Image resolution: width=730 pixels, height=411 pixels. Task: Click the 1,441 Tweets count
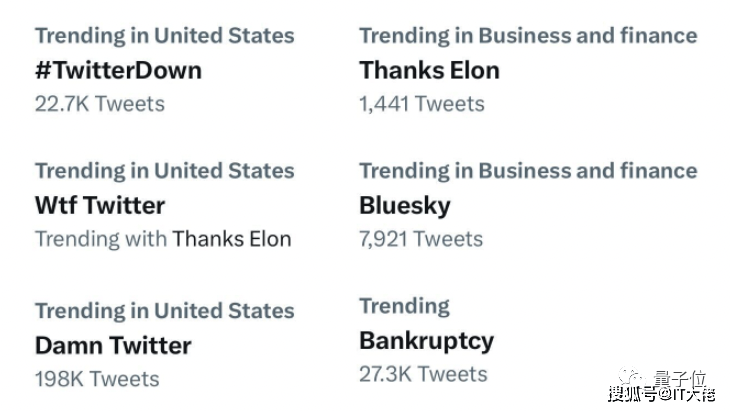[421, 103]
